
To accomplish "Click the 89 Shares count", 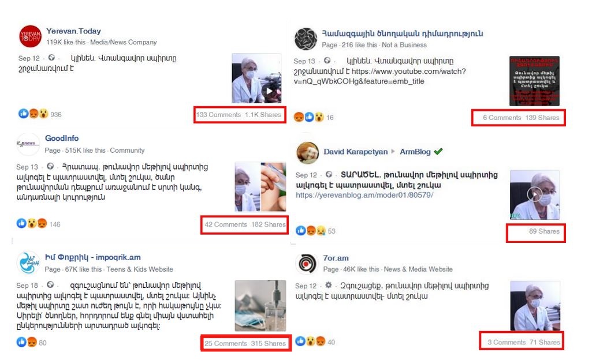I will (x=544, y=231).
